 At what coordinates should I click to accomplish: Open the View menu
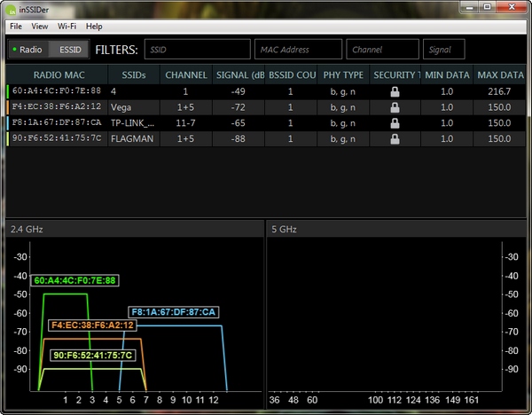(39, 27)
